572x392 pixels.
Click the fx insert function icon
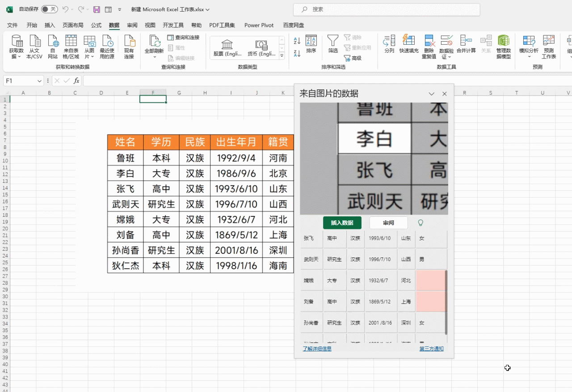(x=76, y=81)
